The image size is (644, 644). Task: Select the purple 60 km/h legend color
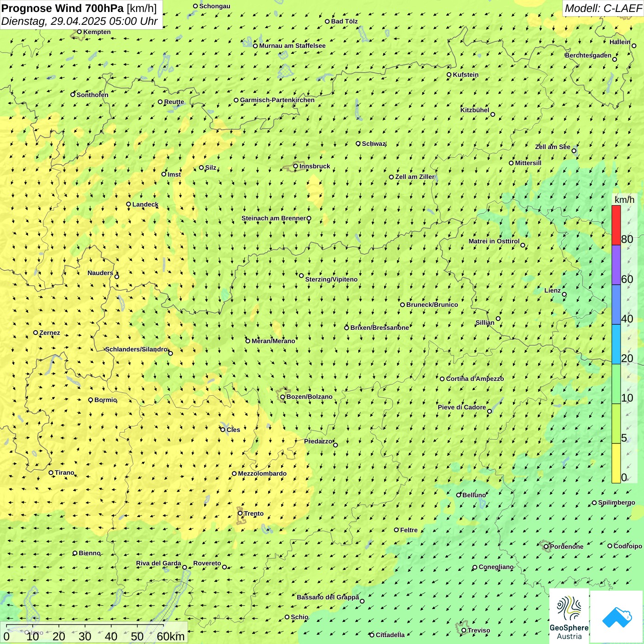pos(616,265)
